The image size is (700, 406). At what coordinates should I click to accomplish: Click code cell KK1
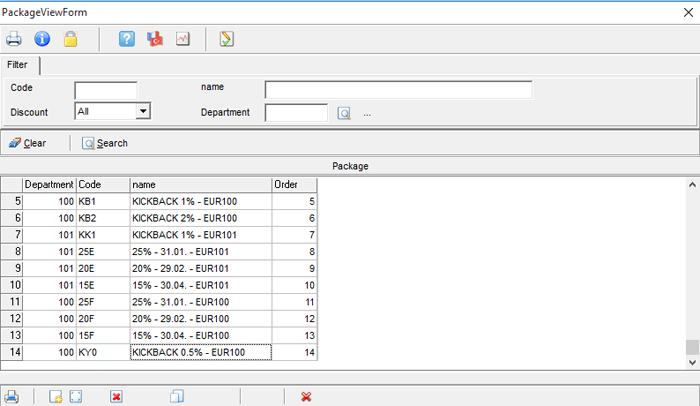103,235
